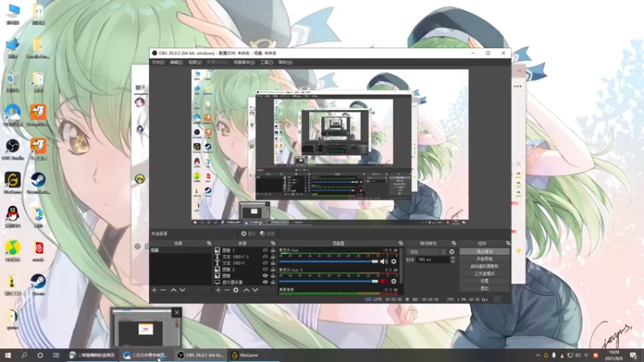644x362 pixels.
Task: Open WeGame desktop shortcut icon
Action: [13, 183]
